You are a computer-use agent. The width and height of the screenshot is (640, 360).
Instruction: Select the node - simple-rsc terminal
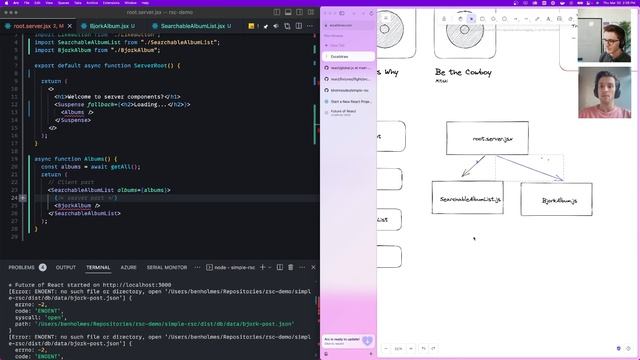pos(230,267)
